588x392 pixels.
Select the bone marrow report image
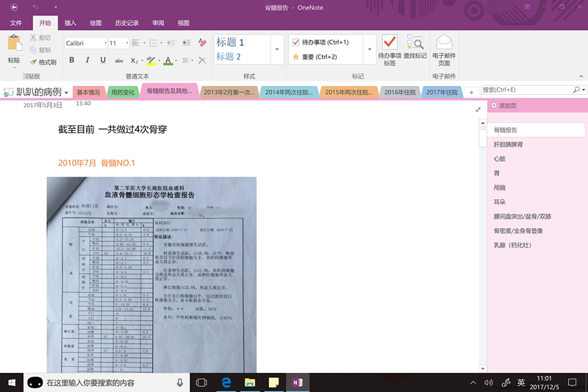coord(151,275)
